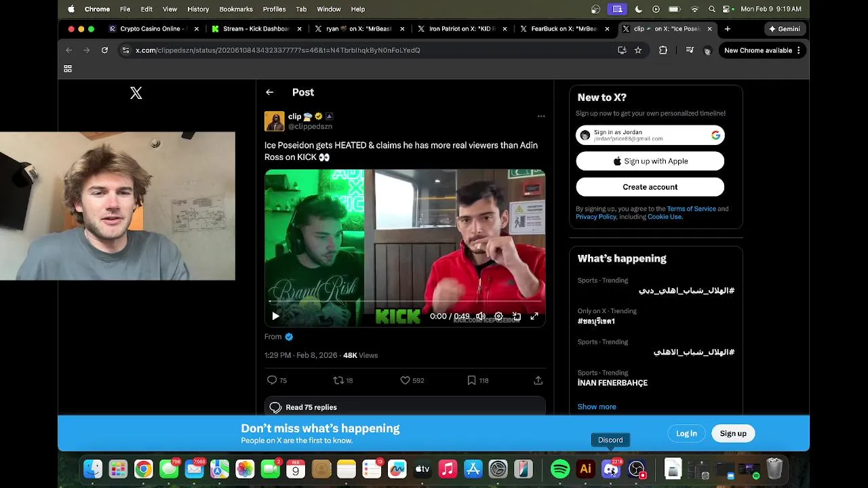This screenshot has width=868, height=488.
Task: Open a new tab with the plus button
Action: click(728, 29)
